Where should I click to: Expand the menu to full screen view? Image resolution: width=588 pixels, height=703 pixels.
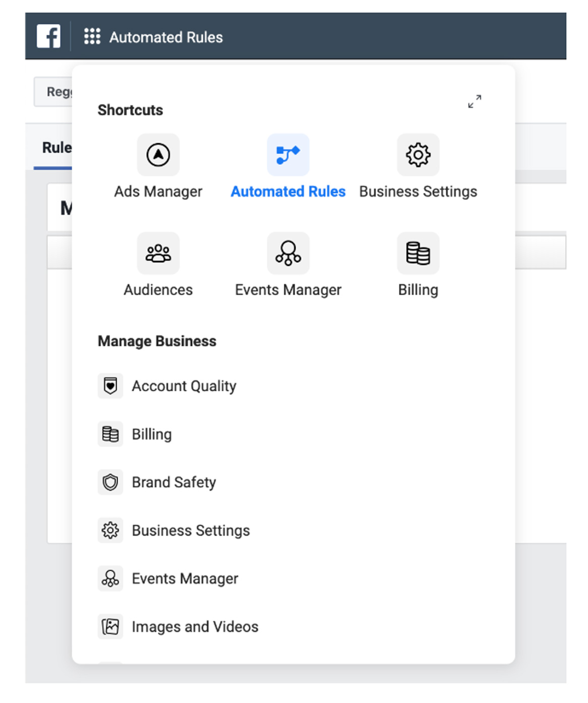pos(474,102)
